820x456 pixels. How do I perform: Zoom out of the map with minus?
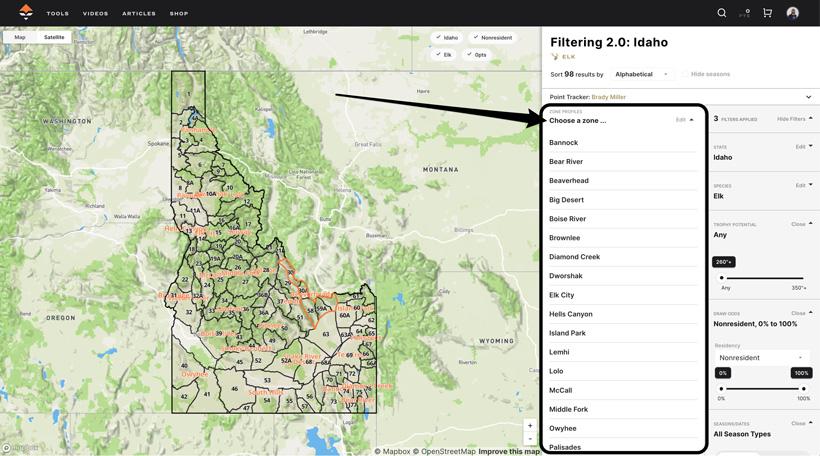click(x=530, y=438)
